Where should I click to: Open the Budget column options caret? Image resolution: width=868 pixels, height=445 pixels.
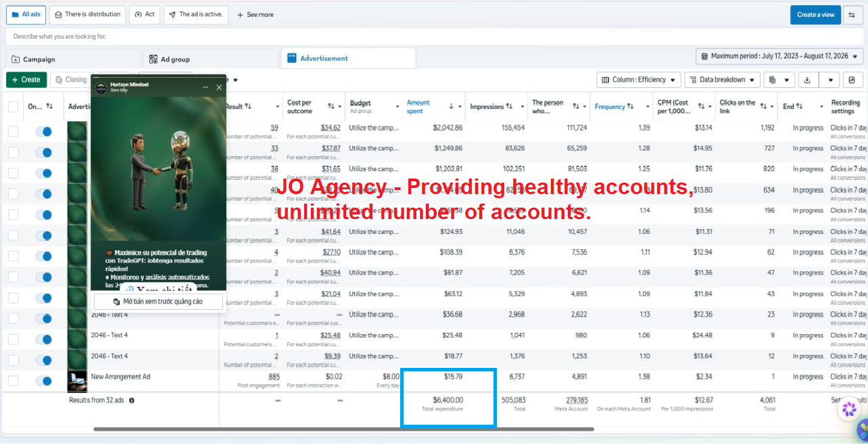pyautogui.click(x=397, y=107)
